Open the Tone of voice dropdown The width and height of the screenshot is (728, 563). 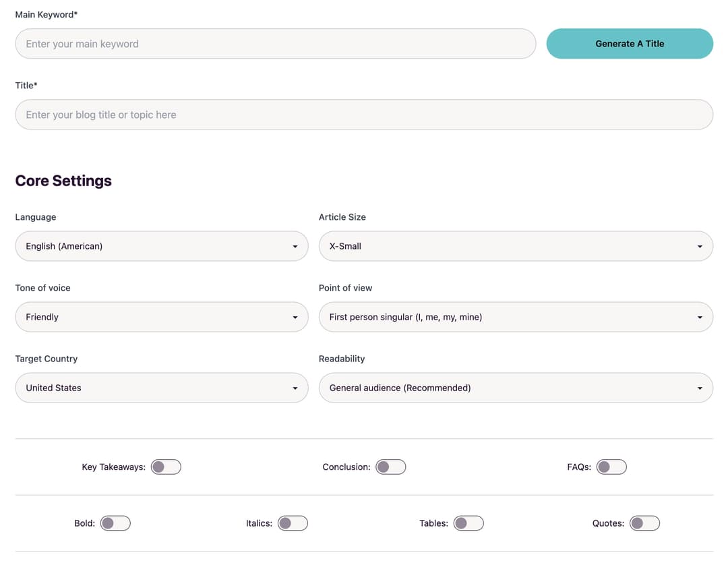(x=162, y=317)
